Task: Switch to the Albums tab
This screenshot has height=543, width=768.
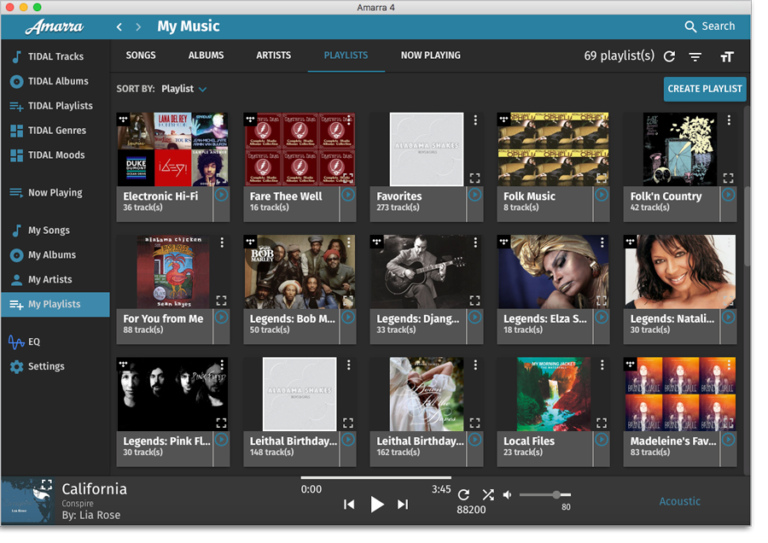Action: pos(206,56)
